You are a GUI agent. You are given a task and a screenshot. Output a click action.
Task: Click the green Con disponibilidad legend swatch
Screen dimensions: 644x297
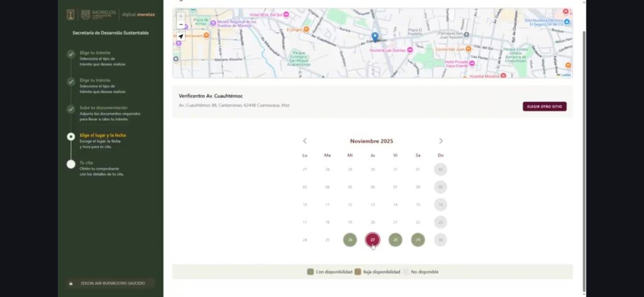[311, 272]
